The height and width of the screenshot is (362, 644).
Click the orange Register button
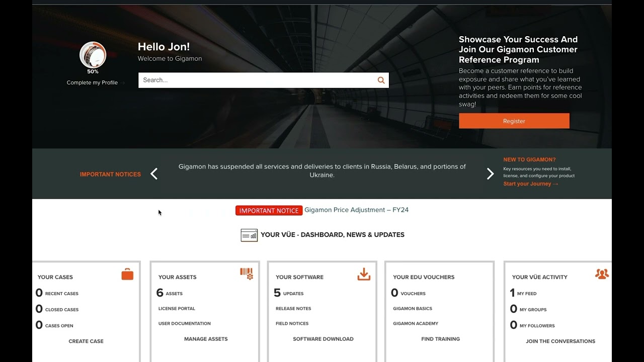514,121
